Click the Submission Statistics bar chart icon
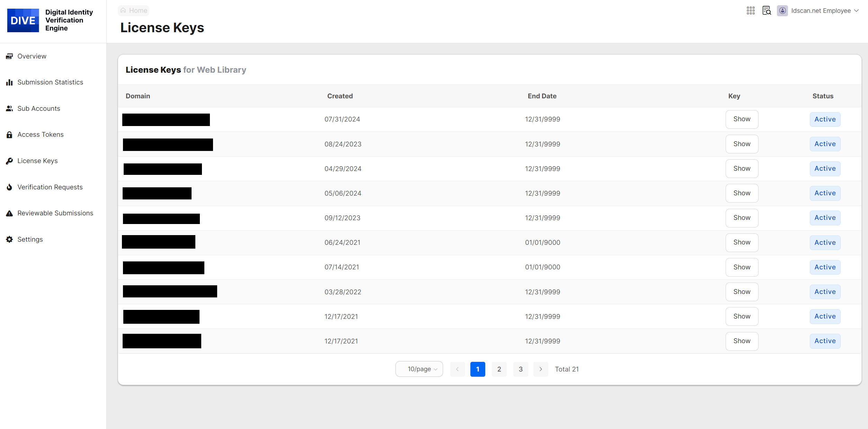 coord(9,82)
